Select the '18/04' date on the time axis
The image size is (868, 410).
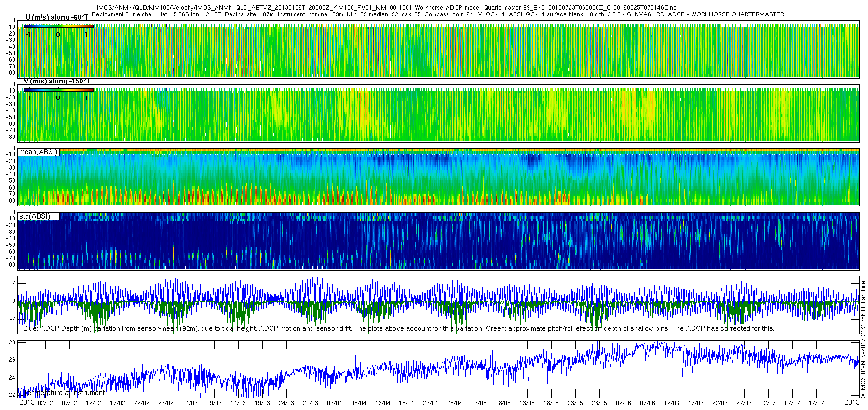(x=407, y=403)
